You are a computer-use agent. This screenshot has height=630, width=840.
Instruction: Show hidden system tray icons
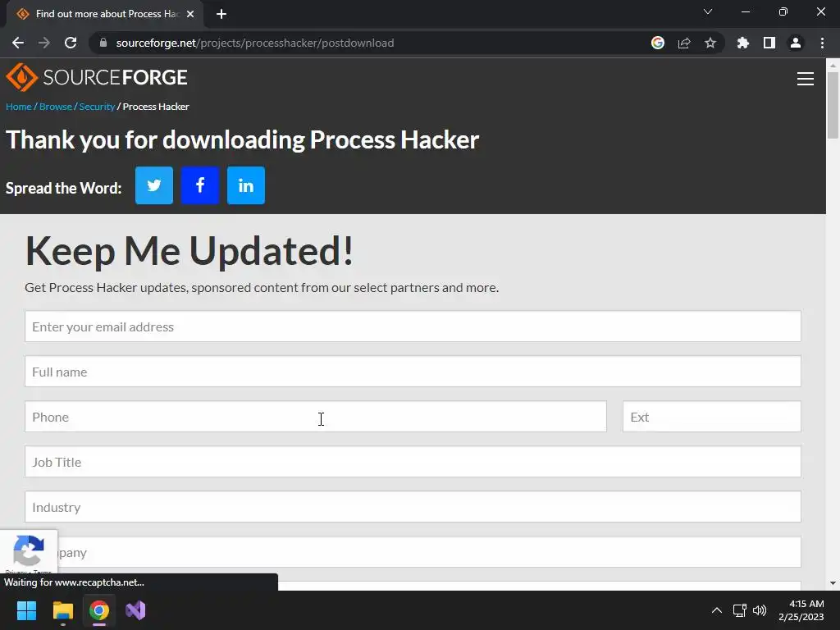click(716, 610)
